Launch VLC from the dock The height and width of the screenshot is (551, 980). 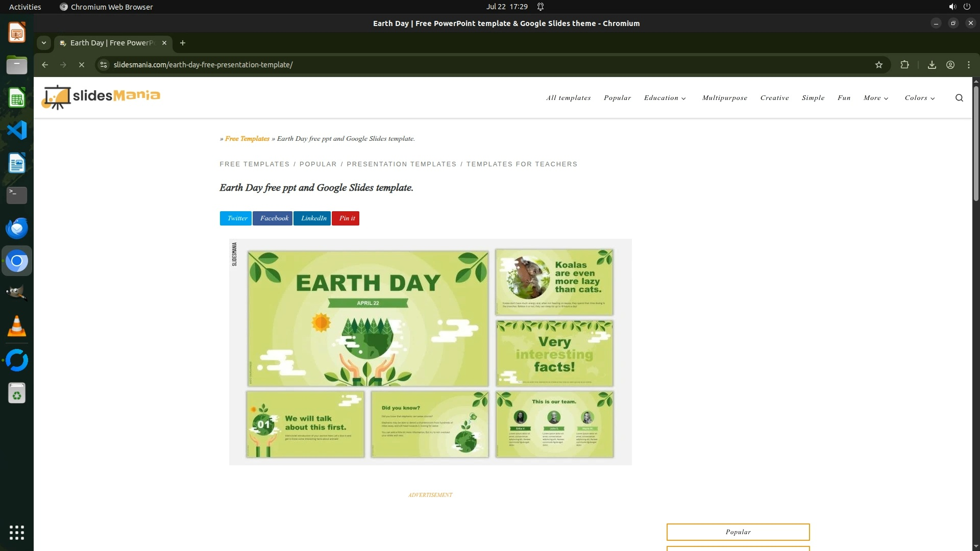17,327
